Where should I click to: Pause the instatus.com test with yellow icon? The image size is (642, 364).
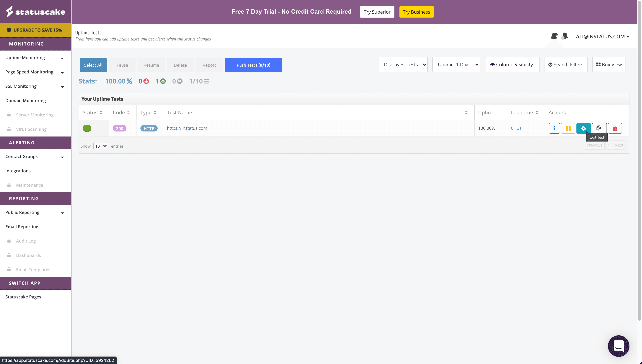pos(568,128)
